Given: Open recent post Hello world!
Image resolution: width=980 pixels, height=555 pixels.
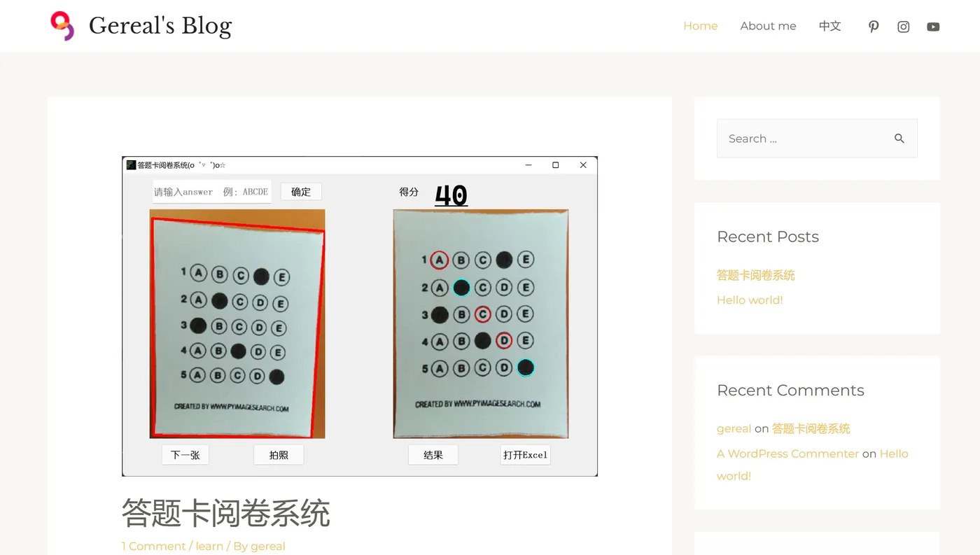Looking at the screenshot, I should pyautogui.click(x=750, y=300).
